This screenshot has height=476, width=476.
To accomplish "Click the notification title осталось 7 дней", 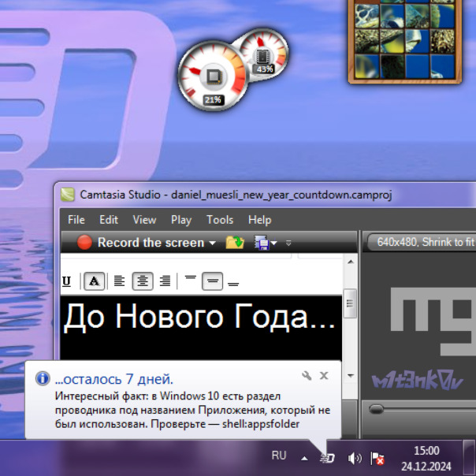I will coord(114,379).
